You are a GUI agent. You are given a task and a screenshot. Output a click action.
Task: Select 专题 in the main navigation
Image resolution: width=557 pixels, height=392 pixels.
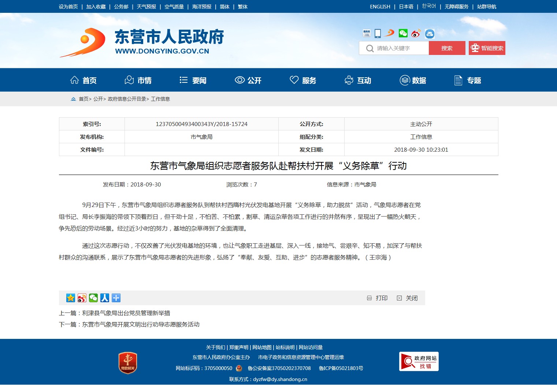click(x=468, y=80)
